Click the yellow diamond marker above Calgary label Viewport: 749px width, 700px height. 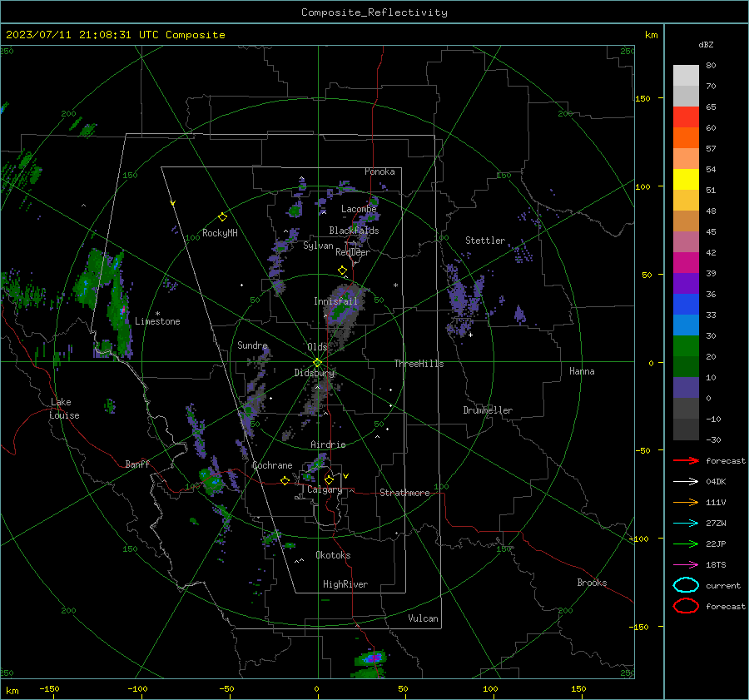329,479
